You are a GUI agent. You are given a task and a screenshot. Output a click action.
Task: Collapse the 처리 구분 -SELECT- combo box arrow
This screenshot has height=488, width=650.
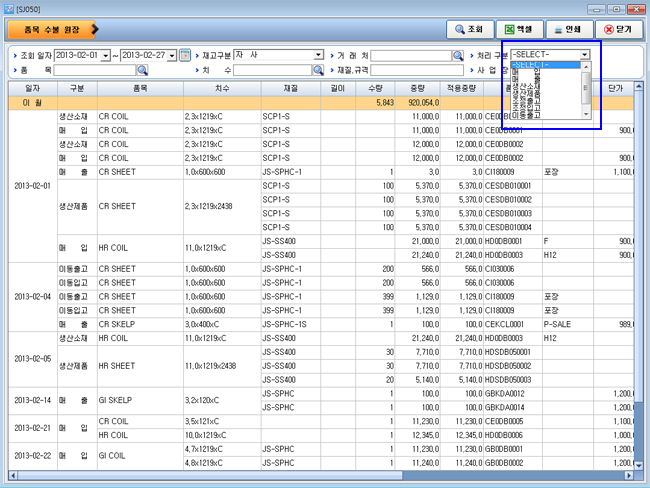point(585,55)
